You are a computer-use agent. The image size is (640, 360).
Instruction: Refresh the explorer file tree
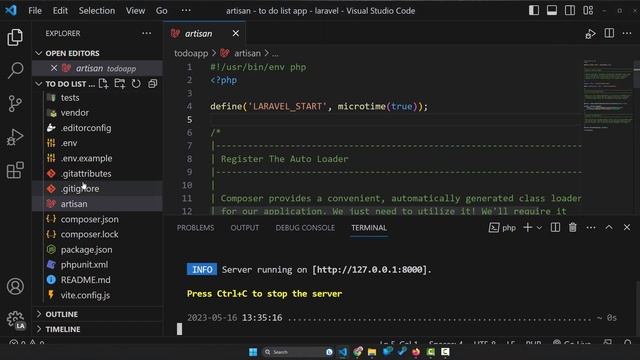click(x=136, y=84)
